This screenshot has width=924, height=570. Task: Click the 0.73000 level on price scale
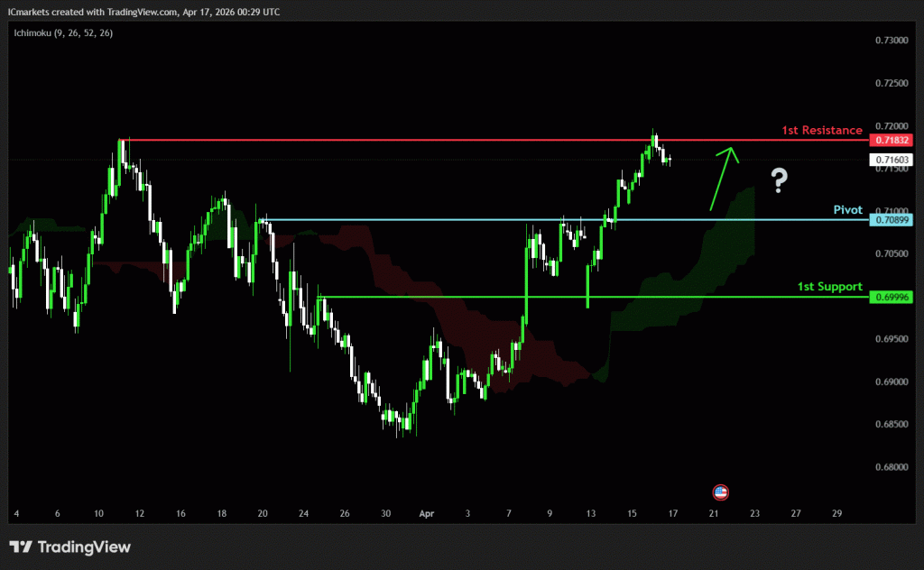pos(891,41)
